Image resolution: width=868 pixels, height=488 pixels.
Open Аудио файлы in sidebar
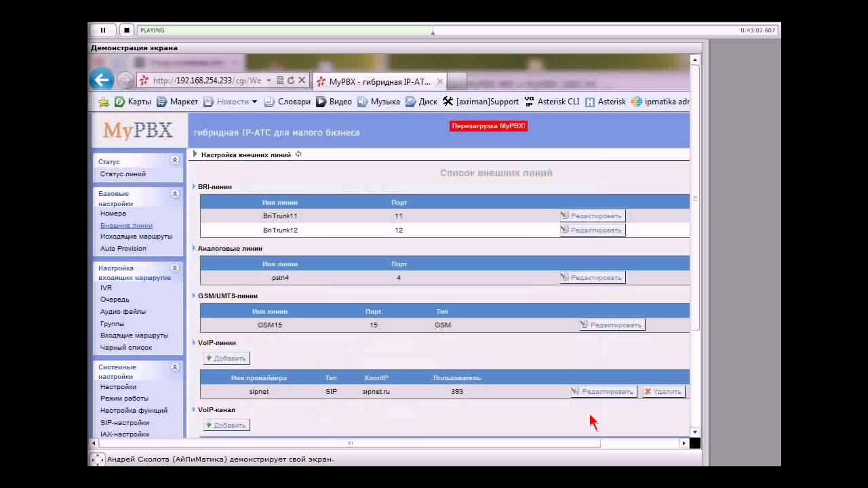click(x=123, y=312)
